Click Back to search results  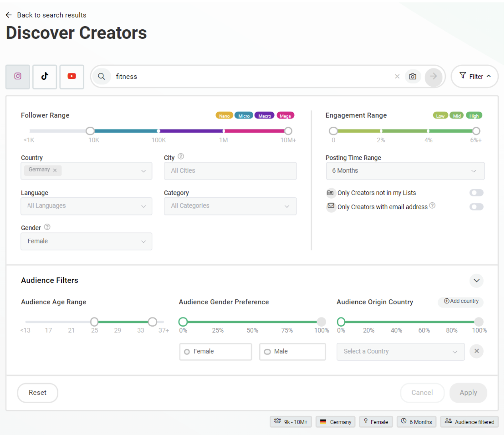46,15
